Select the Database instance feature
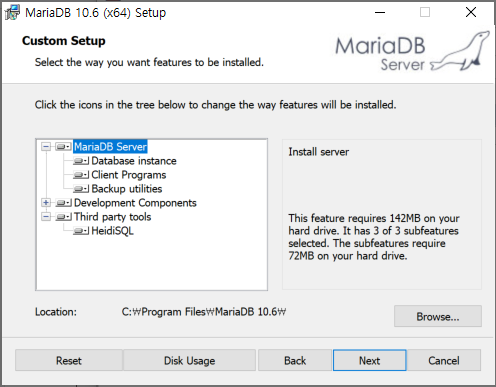 click(134, 161)
